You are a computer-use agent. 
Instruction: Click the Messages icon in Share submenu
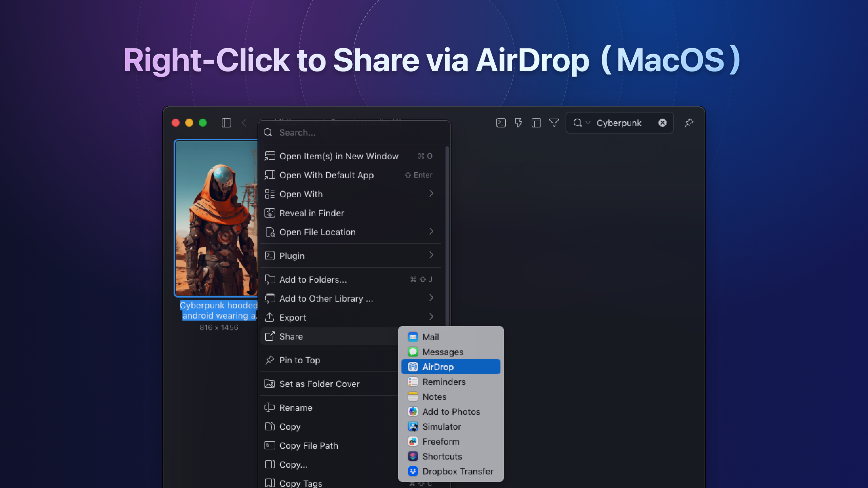coord(412,352)
